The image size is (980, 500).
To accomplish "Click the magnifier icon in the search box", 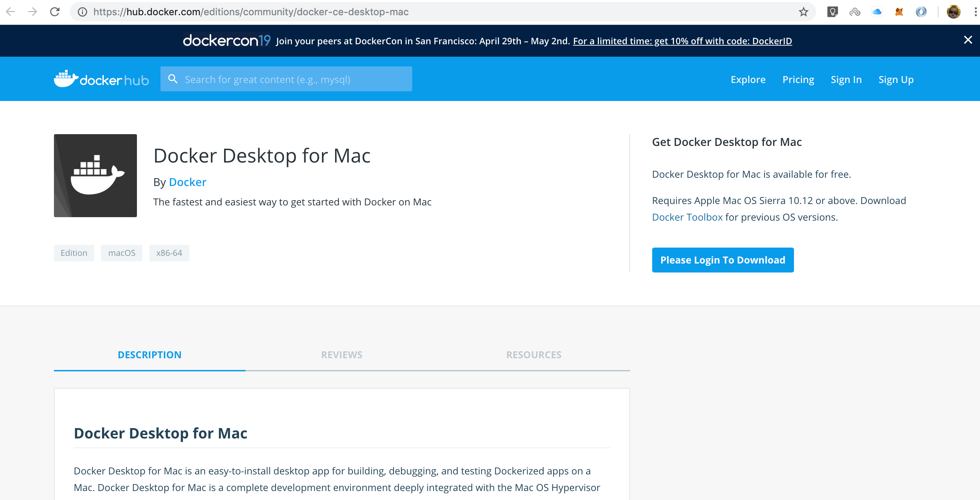I will (173, 79).
